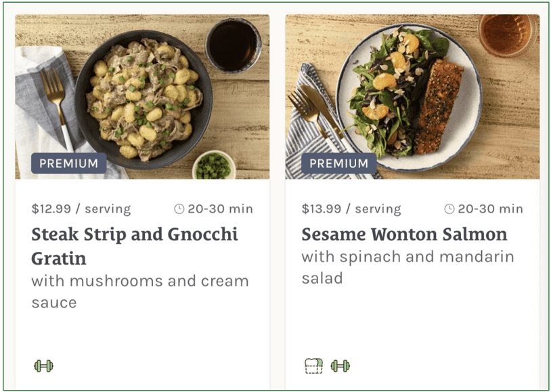
Task: Click the $12.99 / serving price label
Action: tap(80, 209)
